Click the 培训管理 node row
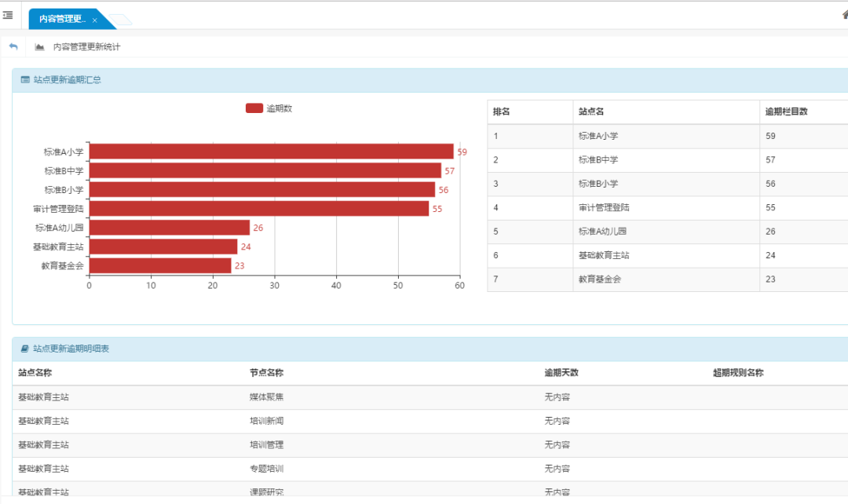 point(266,445)
